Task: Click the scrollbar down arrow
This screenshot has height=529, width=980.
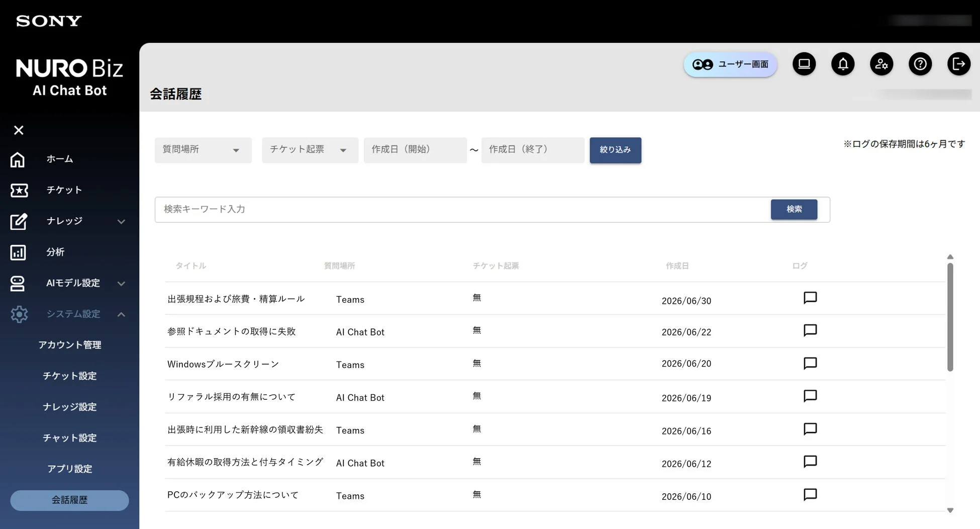Action: (950, 510)
